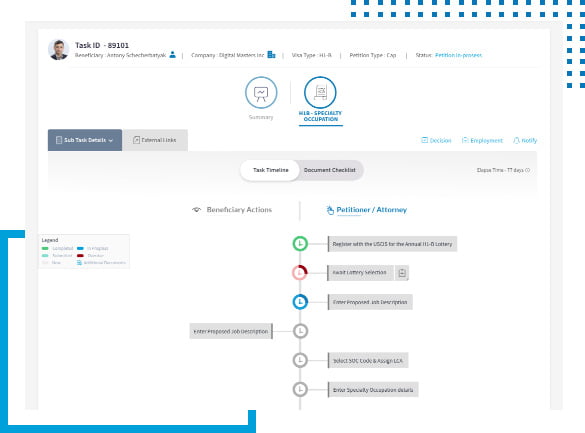585x433 pixels.
Task: Select the Petitioner / Attorney tab
Action: coord(367,210)
